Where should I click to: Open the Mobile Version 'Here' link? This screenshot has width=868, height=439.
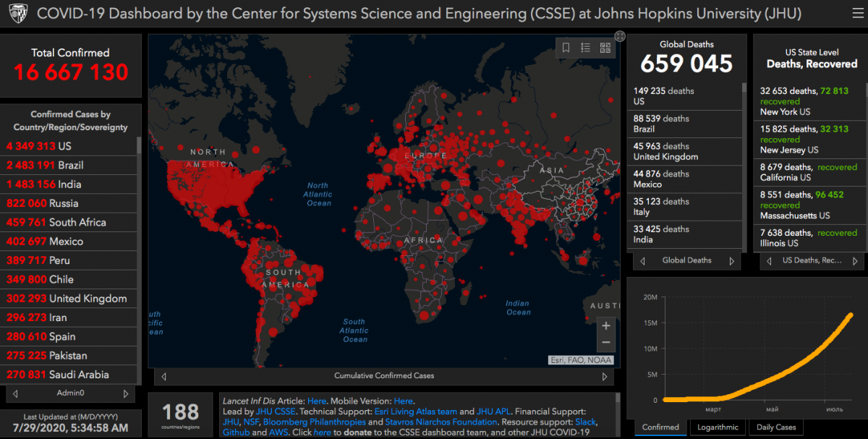coord(404,401)
